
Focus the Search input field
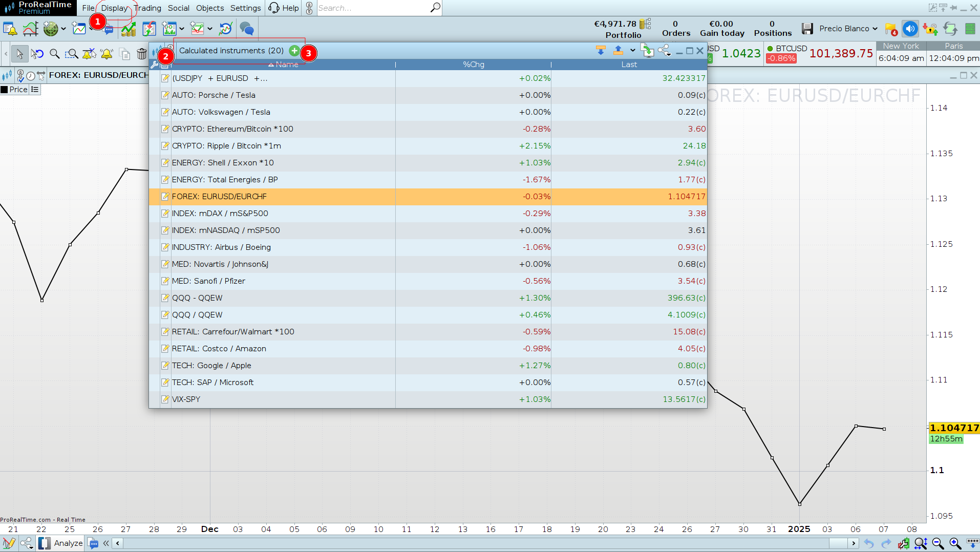click(374, 8)
